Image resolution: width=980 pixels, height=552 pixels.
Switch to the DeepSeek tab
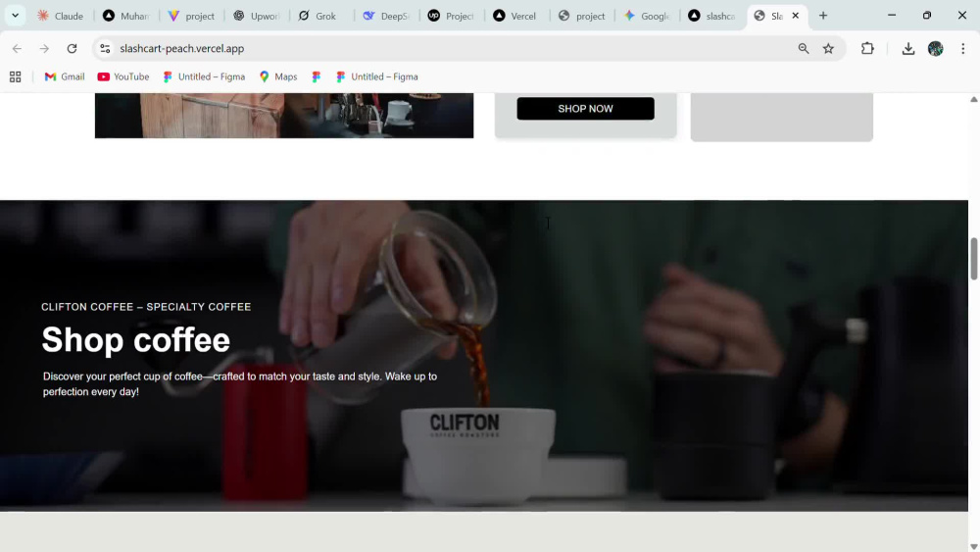pos(386,16)
